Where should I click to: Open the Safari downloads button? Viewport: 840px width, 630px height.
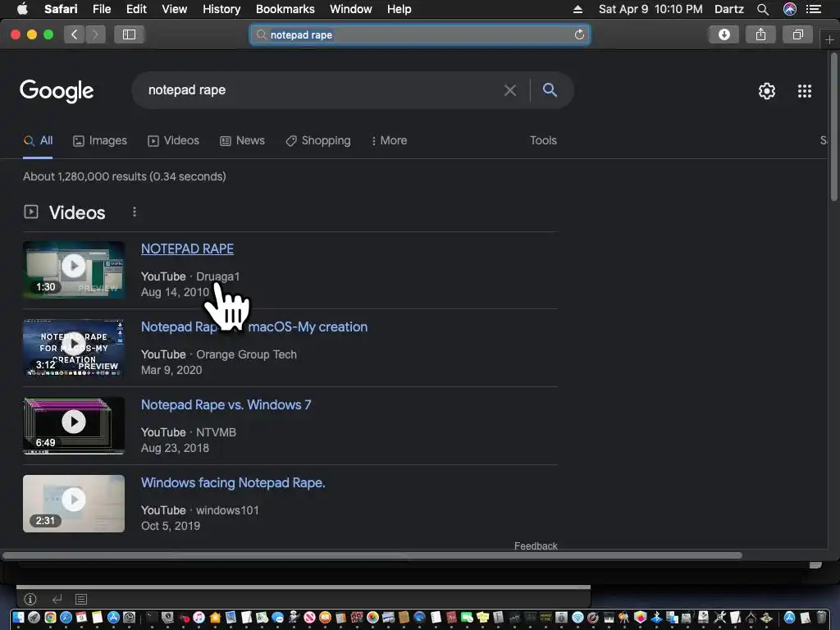pyautogui.click(x=724, y=34)
